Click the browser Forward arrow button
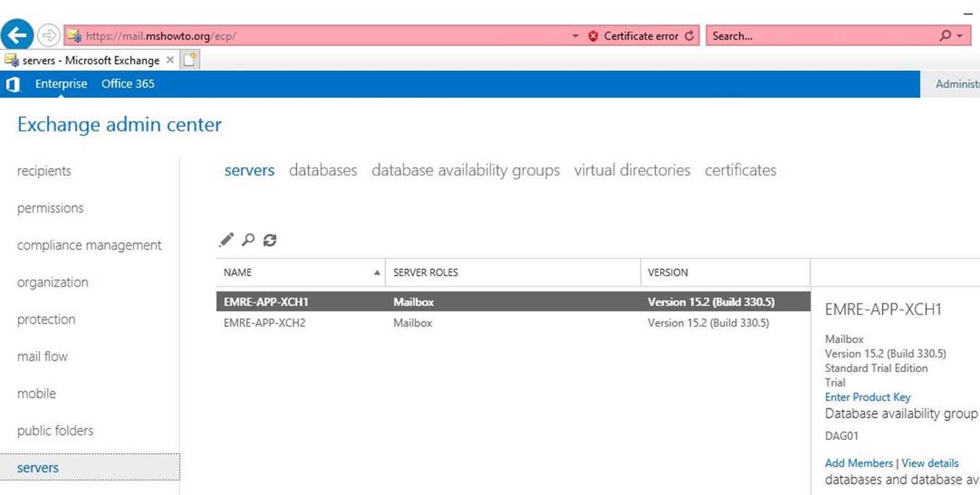Screen dimensions: 980x495 [48, 35]
